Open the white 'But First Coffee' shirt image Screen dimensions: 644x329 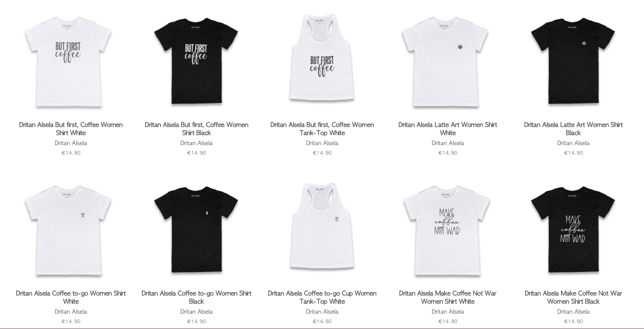[70, 62]
